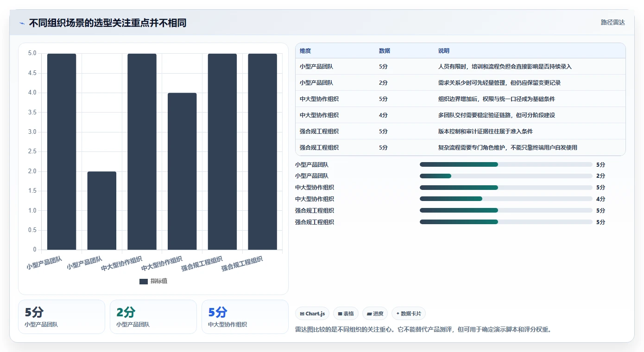The height and width of the screenshot is (352, 644).
Task: Click the lightning icon beside the page title
Action: click(22, 23)
